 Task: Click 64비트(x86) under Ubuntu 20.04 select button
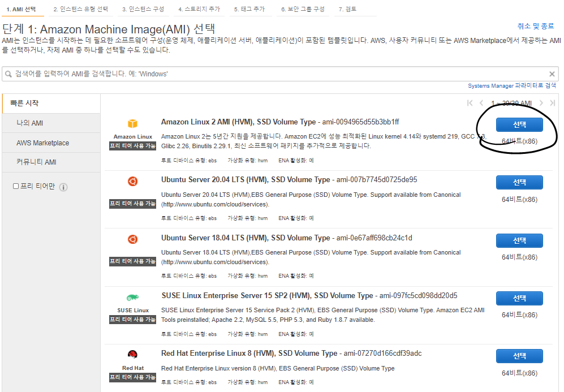[x=519, y=200]
